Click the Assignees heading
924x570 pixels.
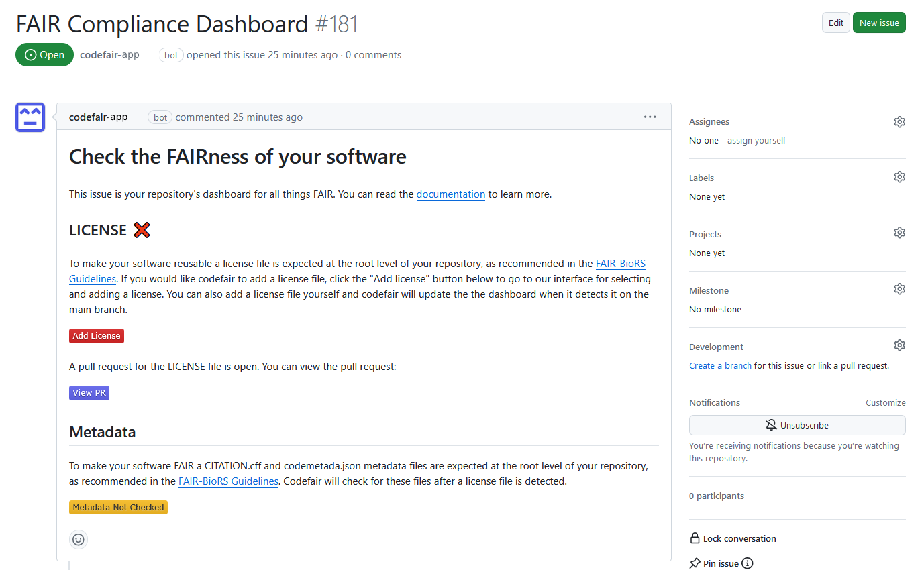click(709, 122)
